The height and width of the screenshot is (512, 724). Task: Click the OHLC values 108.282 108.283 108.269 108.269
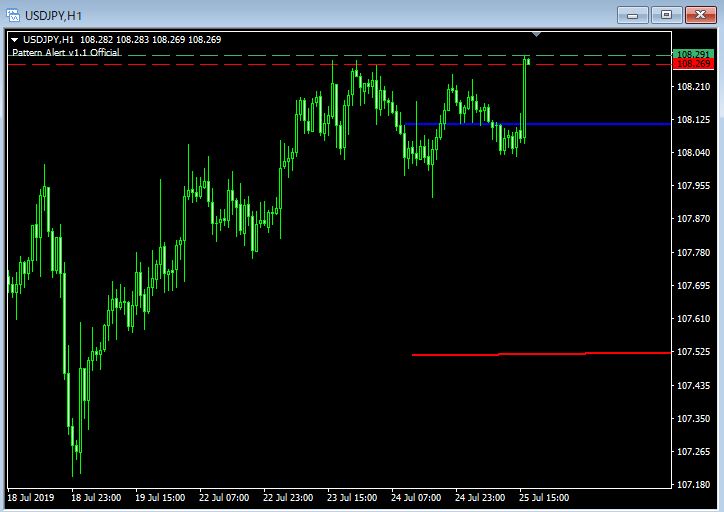click(x=151, y=40)
